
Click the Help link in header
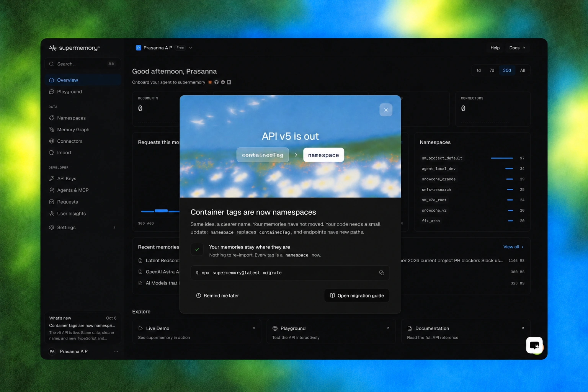click(x=495, y=48)
